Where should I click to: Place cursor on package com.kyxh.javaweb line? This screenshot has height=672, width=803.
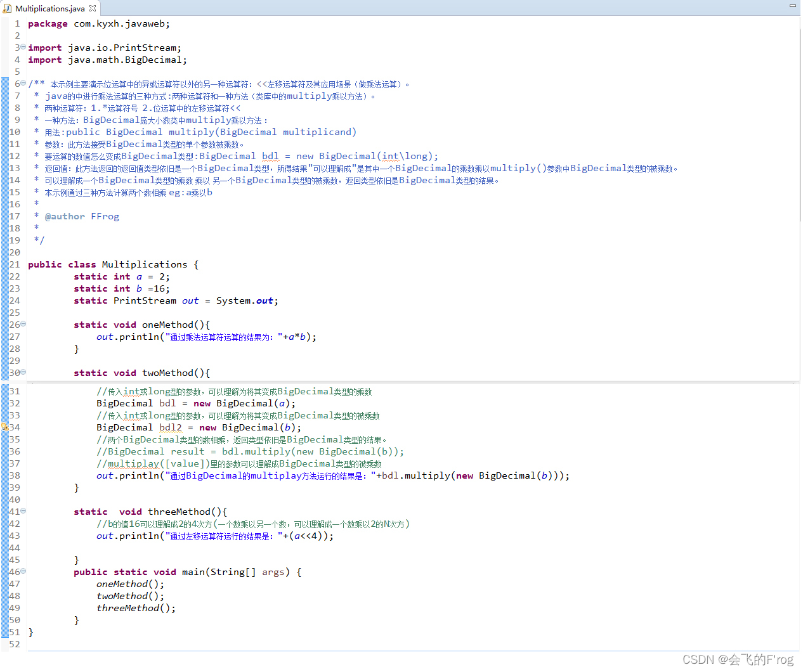tap(99, 23)
